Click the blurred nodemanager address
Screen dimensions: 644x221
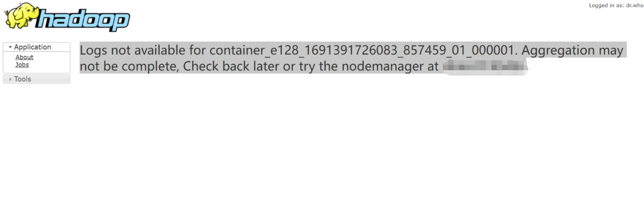(484, 67)
